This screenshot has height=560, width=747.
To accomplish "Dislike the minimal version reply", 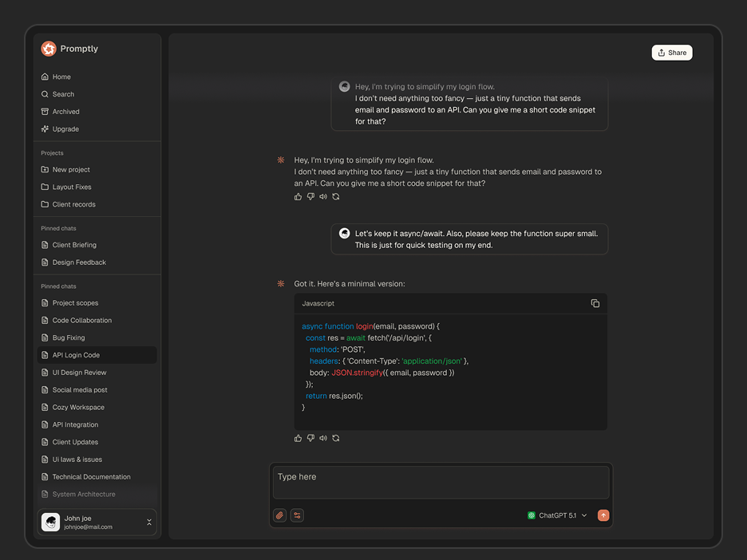I will click(310, 438).
